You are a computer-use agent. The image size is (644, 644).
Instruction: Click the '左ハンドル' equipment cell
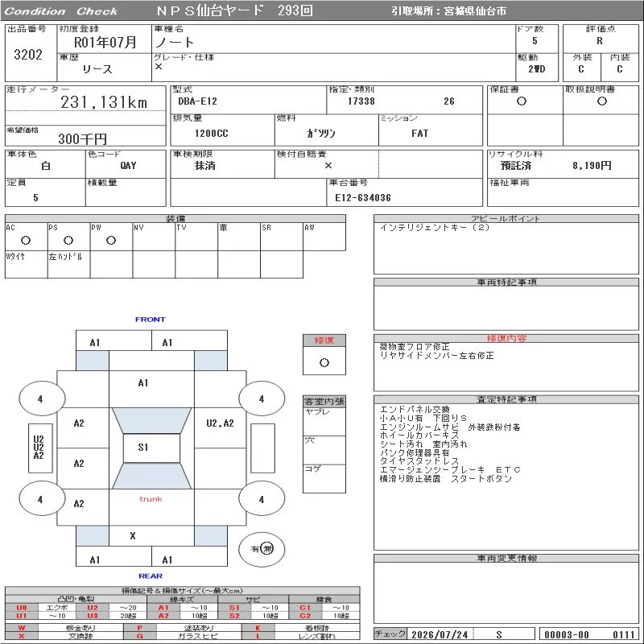pos(68,264)
